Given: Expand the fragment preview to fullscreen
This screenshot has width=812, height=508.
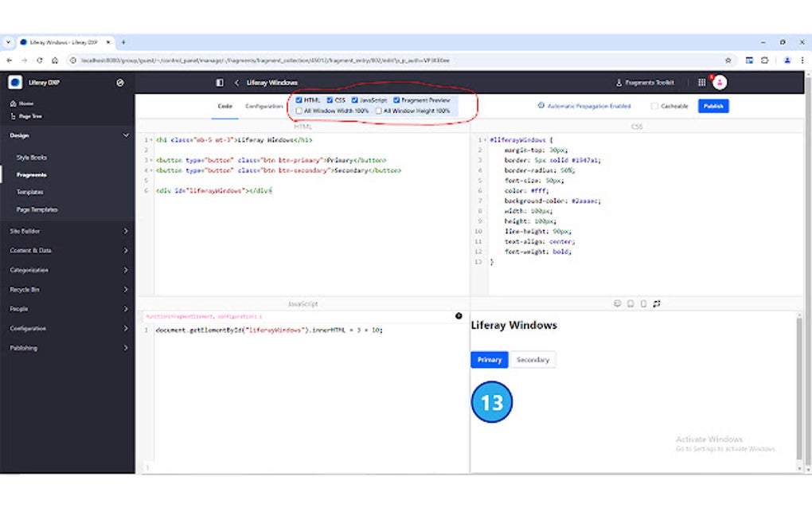Looking at the screenshot, I should tap(656, 303).
